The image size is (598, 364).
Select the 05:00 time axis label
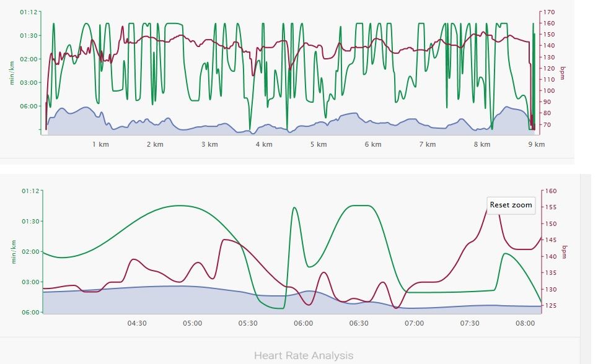click(x=193, y=323)
